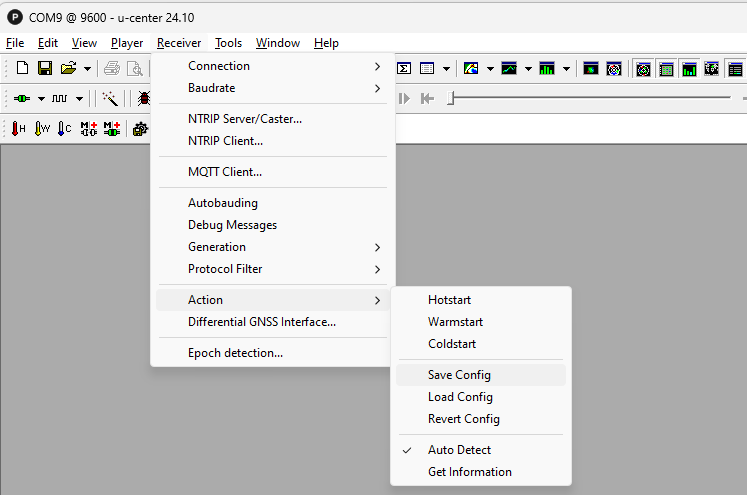The height and width of the screenshot is (495, 747).
Task: Expand the line chart dropdown arrow
Action: (528, 69)
